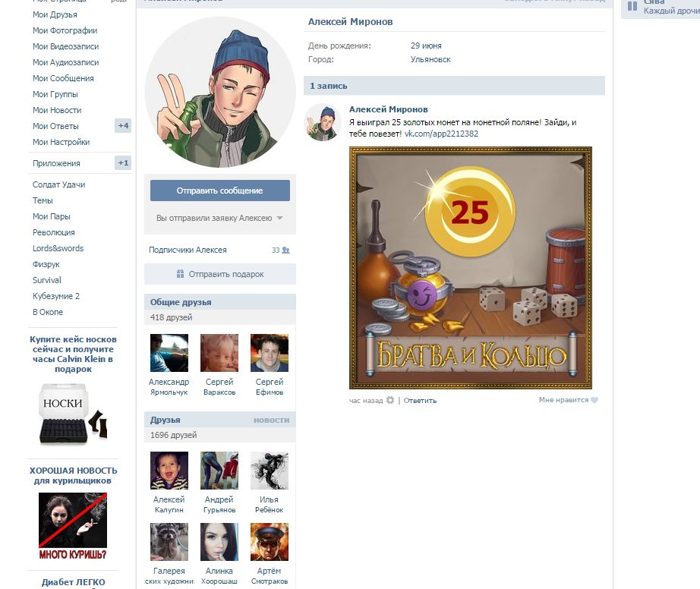Image resolution: width=700 pixels, height=589 pixels.
Task: Expand the friend request status dropdown
Action: coord(279,219)
